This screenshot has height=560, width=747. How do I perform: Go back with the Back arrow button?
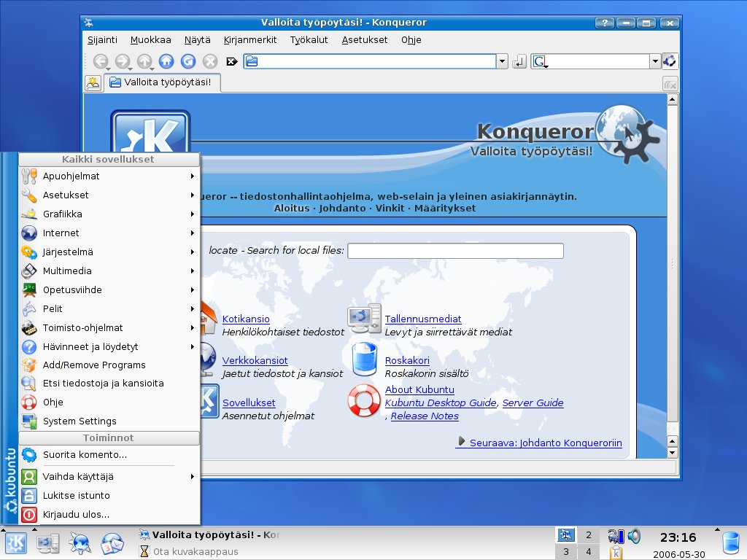(x=101, y=61)
